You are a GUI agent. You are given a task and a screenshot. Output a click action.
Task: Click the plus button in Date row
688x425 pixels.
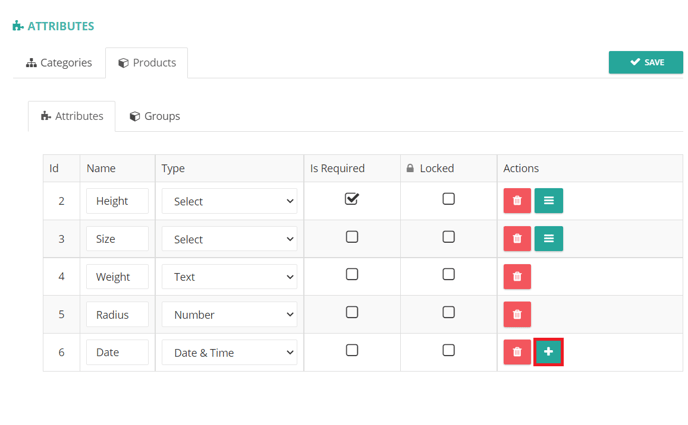(x=548, y=352)
